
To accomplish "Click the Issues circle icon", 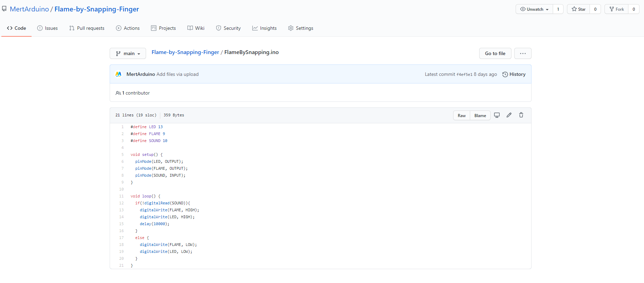I will pyautogui.click(x=40, y=28).
